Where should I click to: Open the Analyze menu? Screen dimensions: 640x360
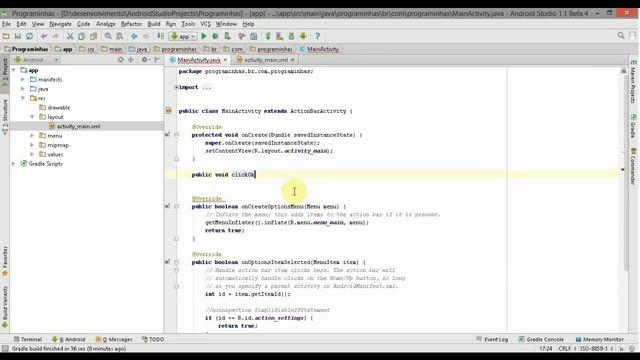[106, 24]
